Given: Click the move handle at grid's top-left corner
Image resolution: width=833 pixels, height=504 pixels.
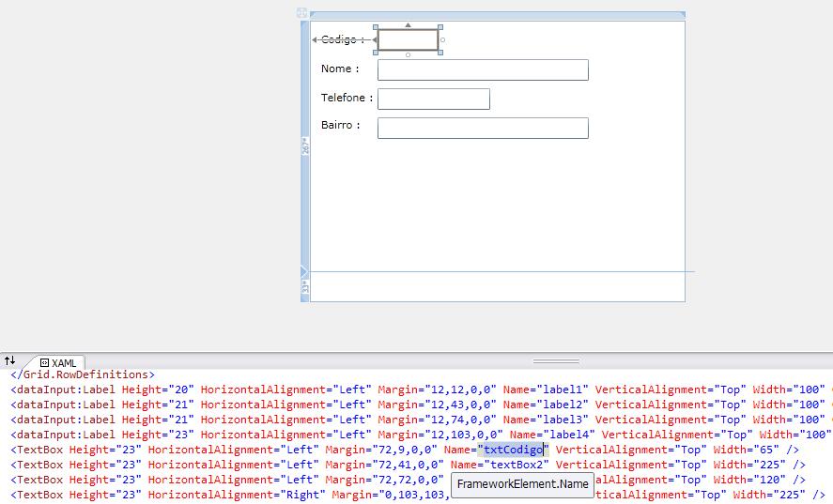Looking at the screenshot, I should pyautogui.click(x=301, y=13).
